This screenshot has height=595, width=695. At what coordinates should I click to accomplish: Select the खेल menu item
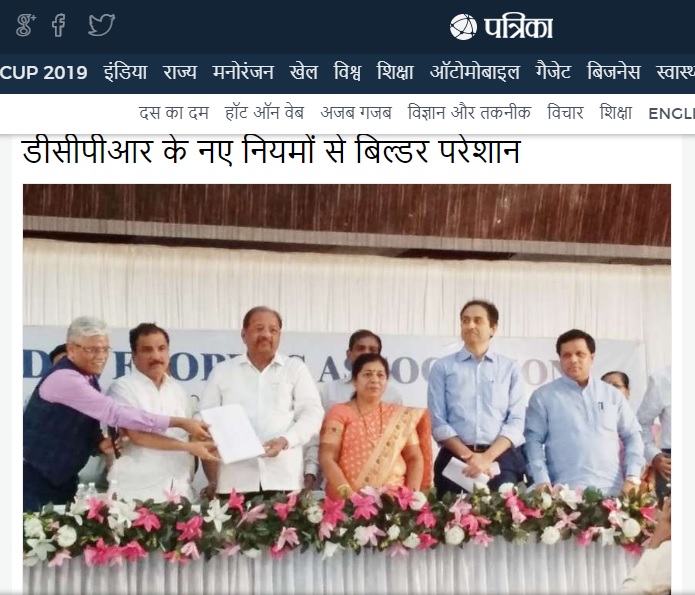(304, 72)
